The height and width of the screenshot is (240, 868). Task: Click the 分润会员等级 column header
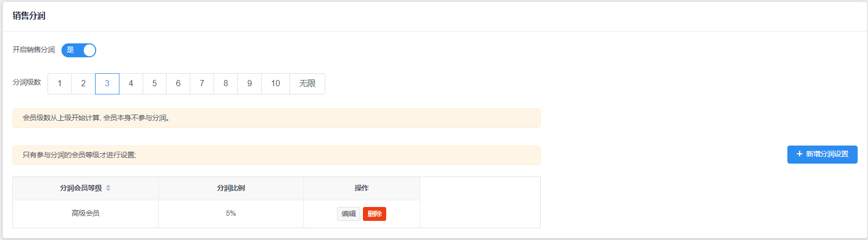click(x=81, y=188)
